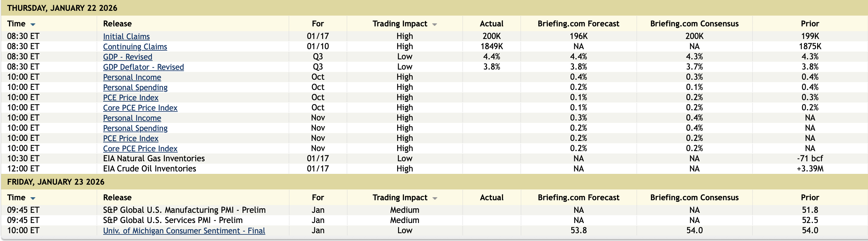The image size is (868, 241).
Task: Click Trading Impact sort arrow in Friday's table
Action: tap(435, 198)
